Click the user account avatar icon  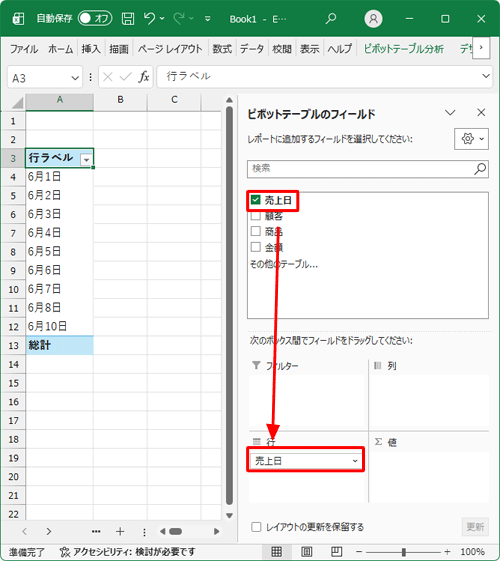[x=373, y=19]
